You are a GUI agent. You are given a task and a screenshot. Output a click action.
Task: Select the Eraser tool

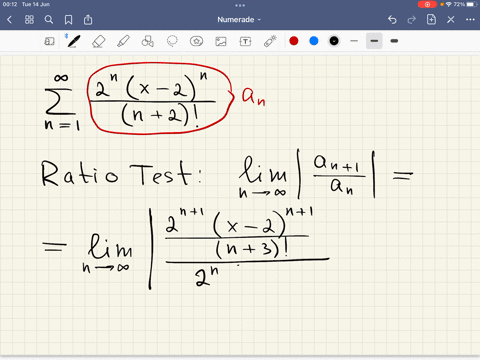(98, 41)
